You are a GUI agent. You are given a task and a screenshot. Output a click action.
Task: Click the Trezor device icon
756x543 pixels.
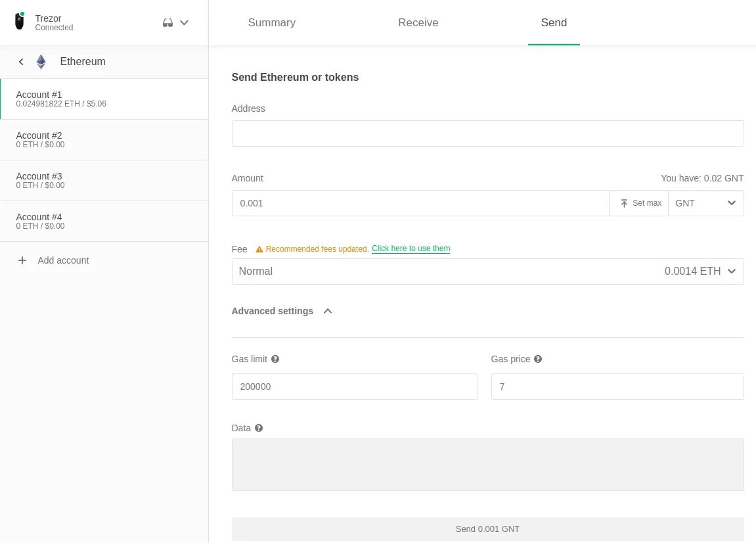20,22
